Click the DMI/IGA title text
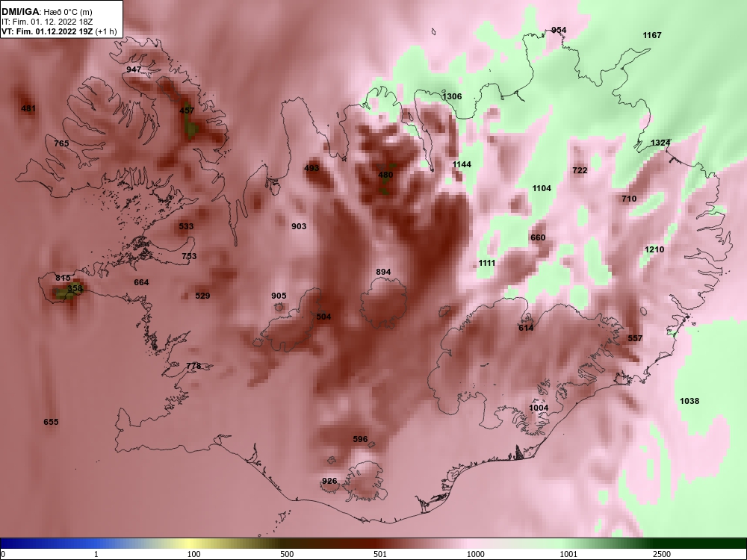747x560 pixels. click(20, 12)
